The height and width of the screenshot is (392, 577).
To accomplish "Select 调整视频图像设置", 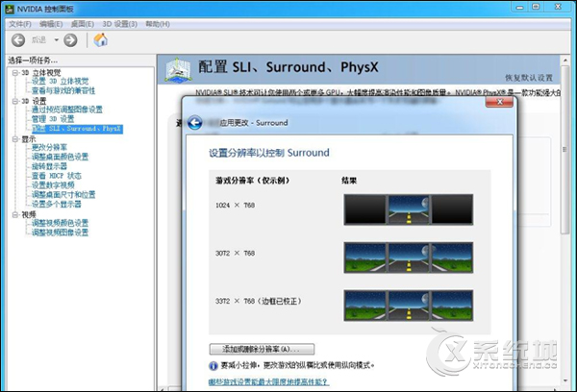I will (x=60, y=233).
